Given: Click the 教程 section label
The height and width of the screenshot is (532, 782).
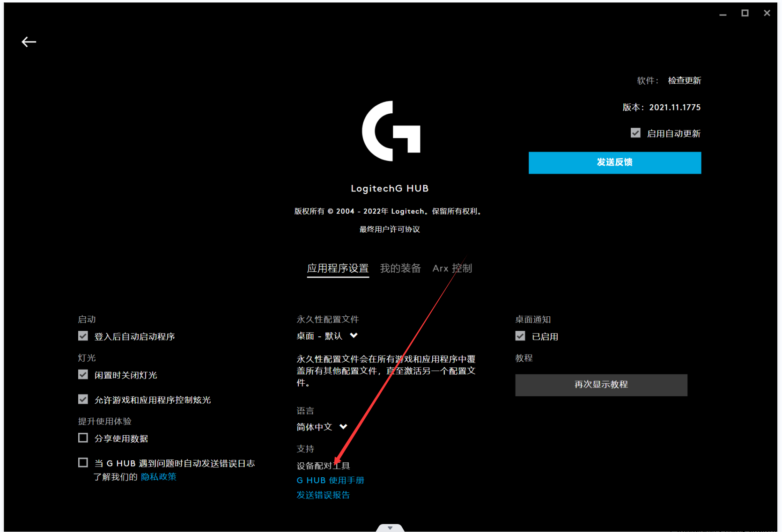Looking at the screenshot, I should [x=524, y=358].
